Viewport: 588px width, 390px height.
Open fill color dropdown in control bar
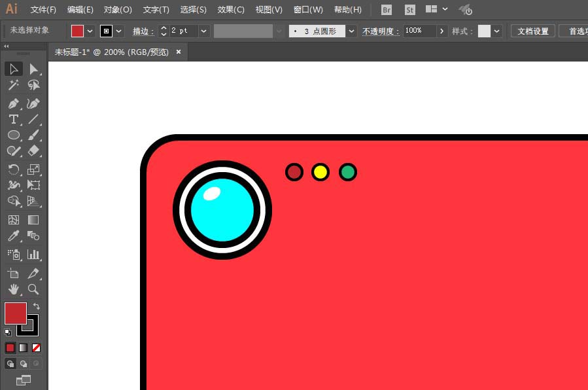pyautogui.click(x=90, y=31)
